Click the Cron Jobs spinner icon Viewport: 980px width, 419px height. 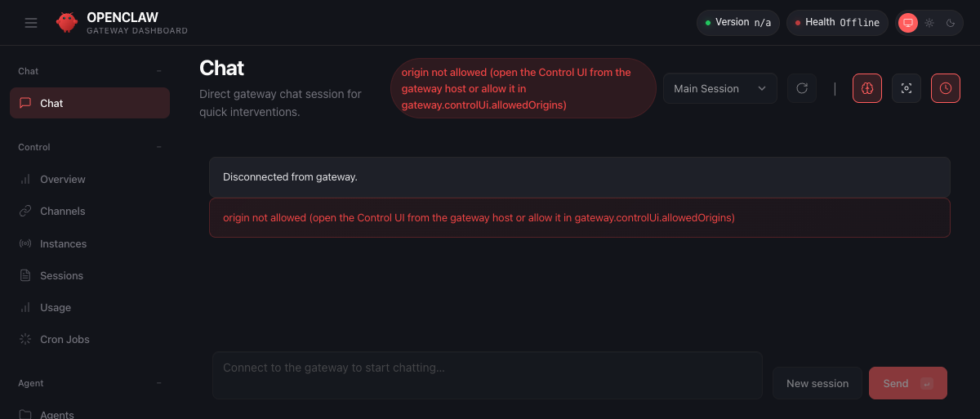pyautogui.click(x=25, y=339)
